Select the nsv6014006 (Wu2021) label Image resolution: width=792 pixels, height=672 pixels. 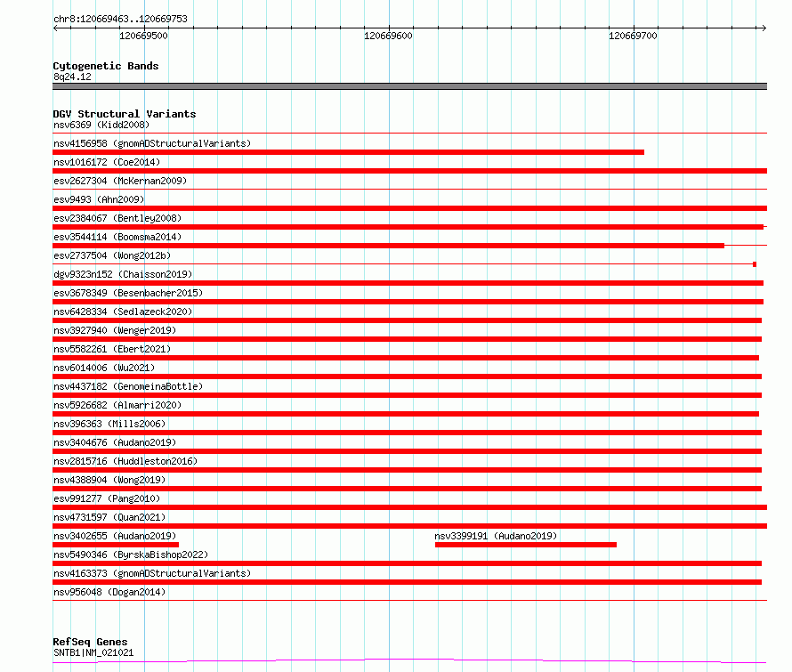104,368
